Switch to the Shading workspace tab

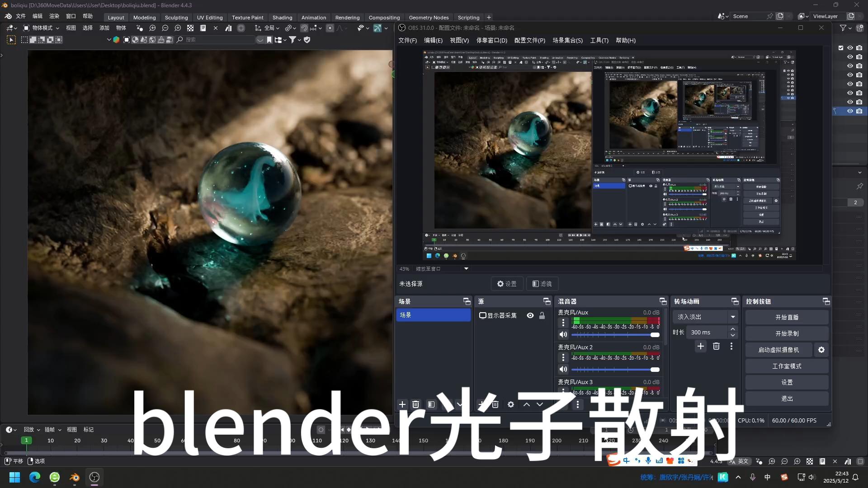(282, 18)
